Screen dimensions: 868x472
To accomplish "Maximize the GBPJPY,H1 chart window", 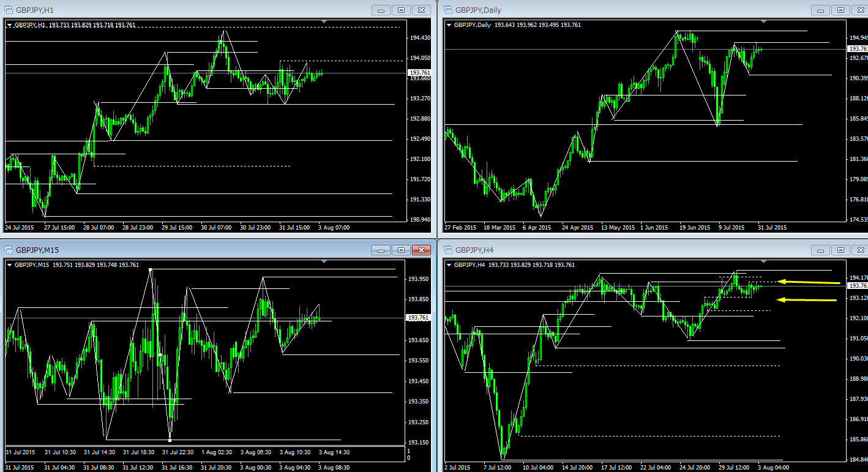I will tap(401, 10).
